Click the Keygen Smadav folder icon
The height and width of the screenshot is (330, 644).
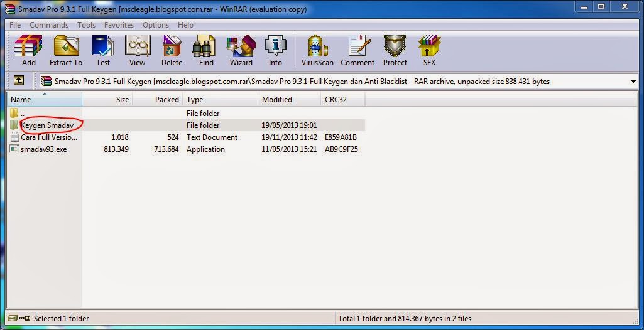[x=14, y=125]
